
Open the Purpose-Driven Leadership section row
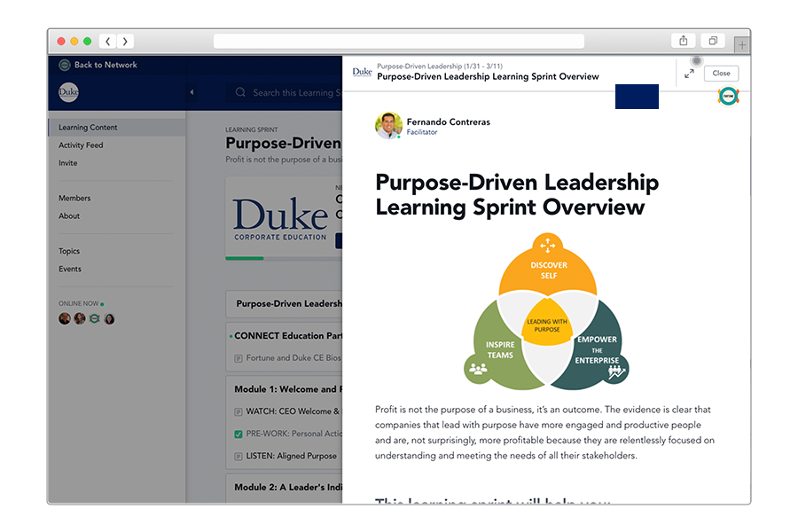(285, 304)
